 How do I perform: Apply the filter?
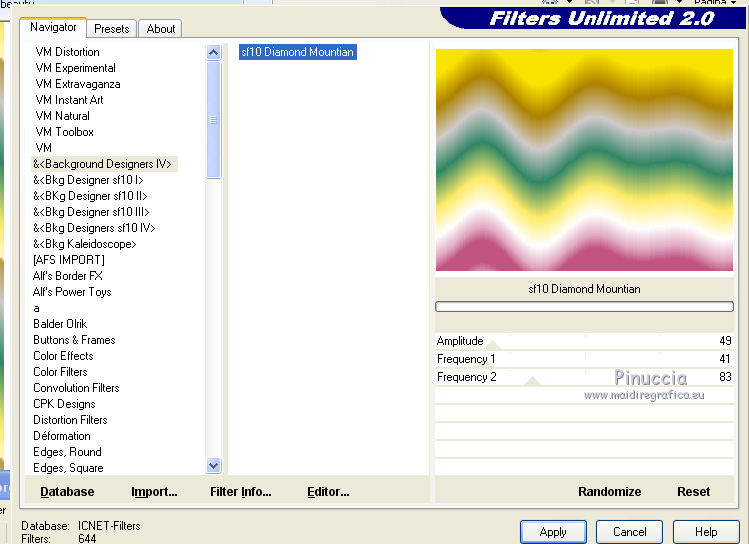[x=553, y=532]
